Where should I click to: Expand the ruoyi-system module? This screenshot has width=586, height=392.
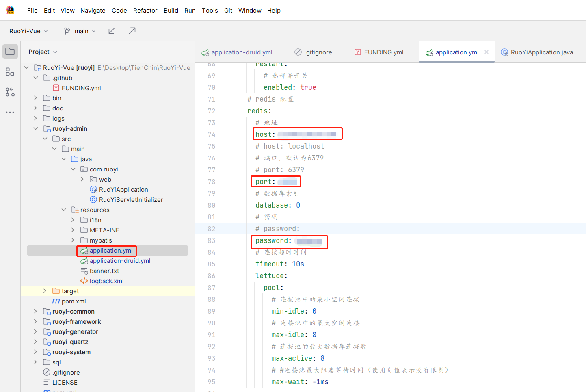point(36,352)
